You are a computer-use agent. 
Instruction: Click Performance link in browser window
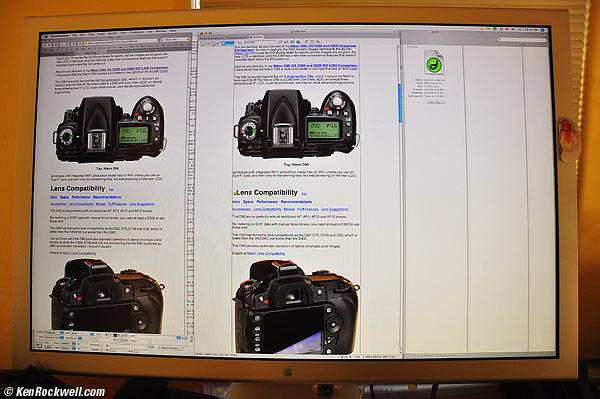pos(81,197)
